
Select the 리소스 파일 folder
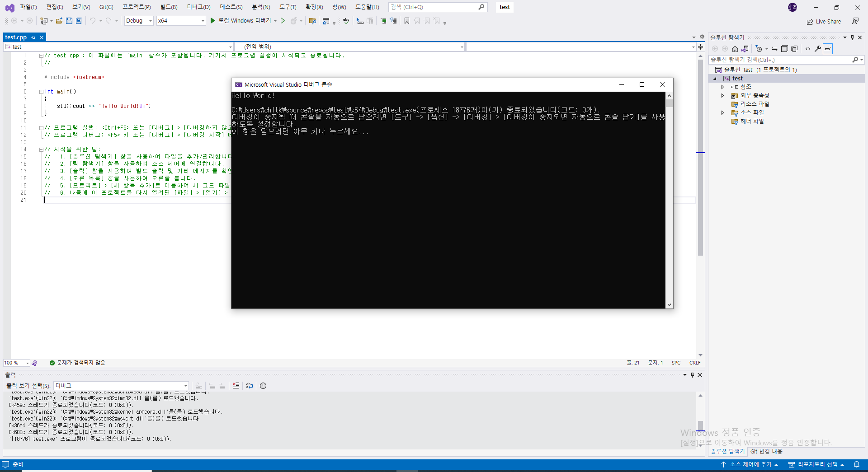750,104
